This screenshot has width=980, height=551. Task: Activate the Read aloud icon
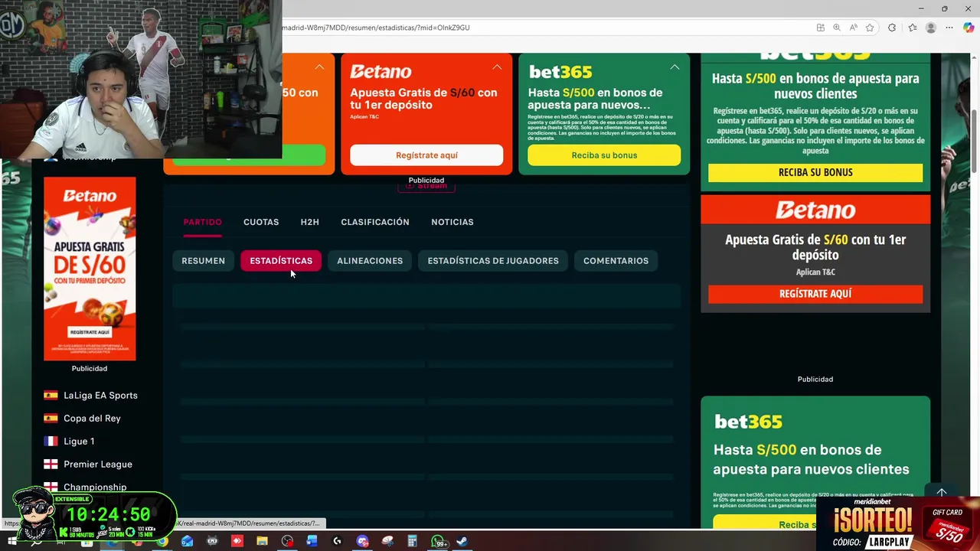[x=853, y=28]
